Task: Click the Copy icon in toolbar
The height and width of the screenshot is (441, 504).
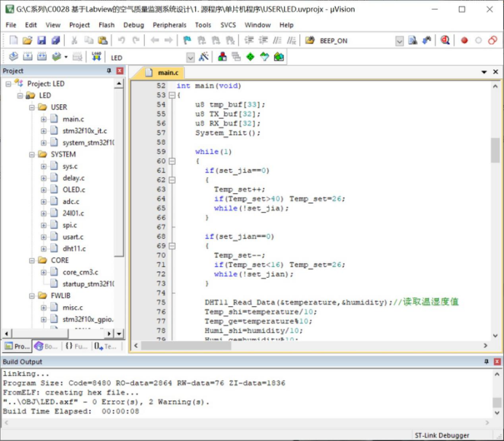Action: tap(88, 40)
